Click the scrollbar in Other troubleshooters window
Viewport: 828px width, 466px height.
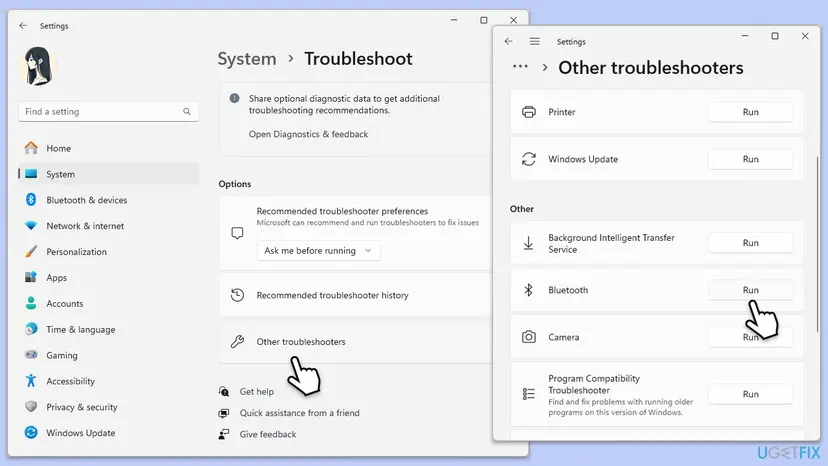click(817, 244)
